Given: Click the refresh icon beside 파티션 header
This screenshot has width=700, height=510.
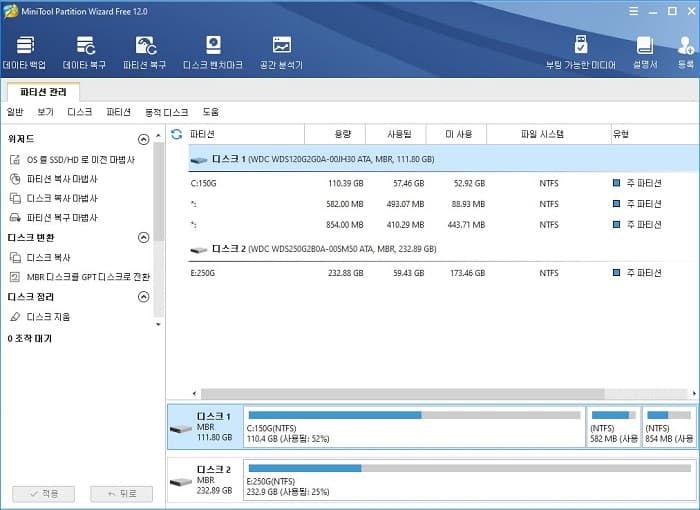Looking at the screenshot, I should 177,134.
